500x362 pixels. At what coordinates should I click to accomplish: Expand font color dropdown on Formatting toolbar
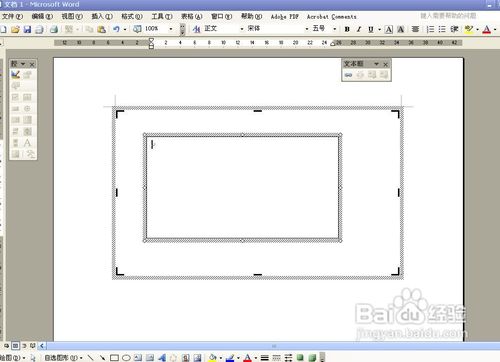[495, 29]
